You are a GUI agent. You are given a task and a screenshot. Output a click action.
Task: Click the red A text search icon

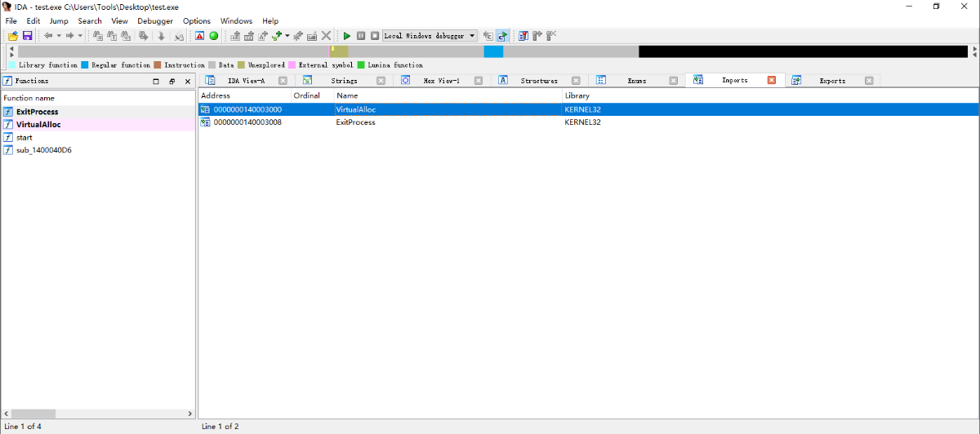pos(199,36)
